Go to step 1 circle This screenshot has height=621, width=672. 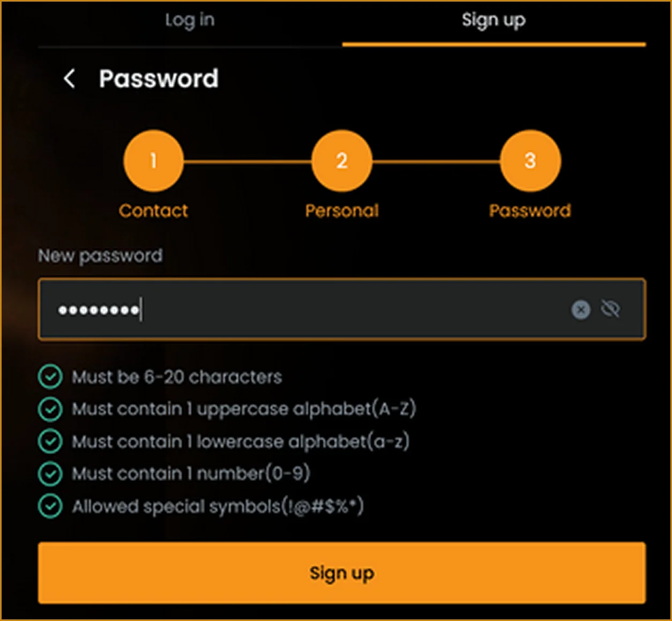[153, 160]
